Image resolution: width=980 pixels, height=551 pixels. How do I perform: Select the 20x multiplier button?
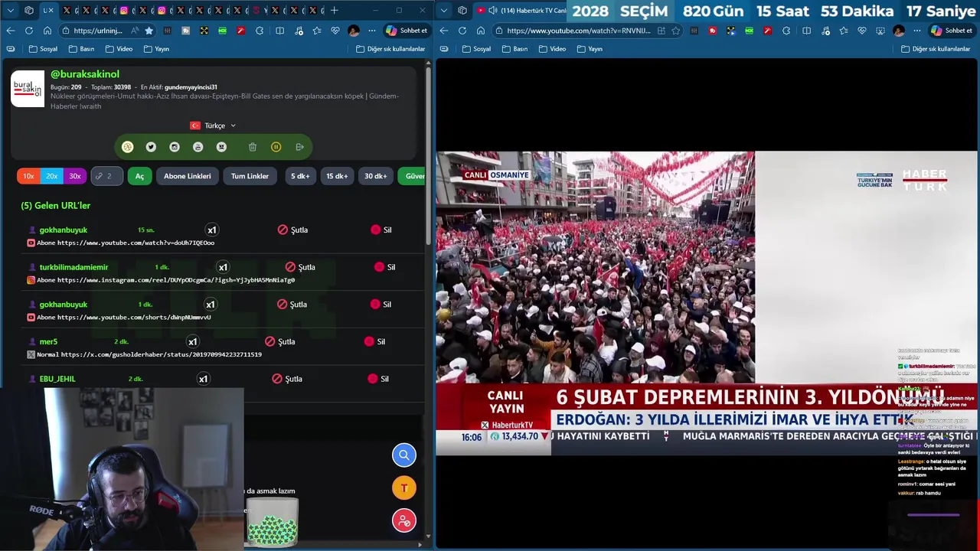coord(51,176)
